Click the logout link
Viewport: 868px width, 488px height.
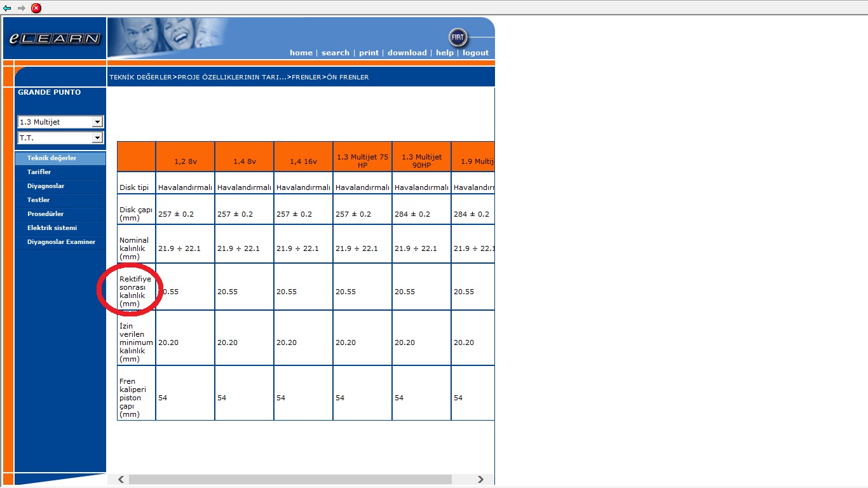point(475,53)
